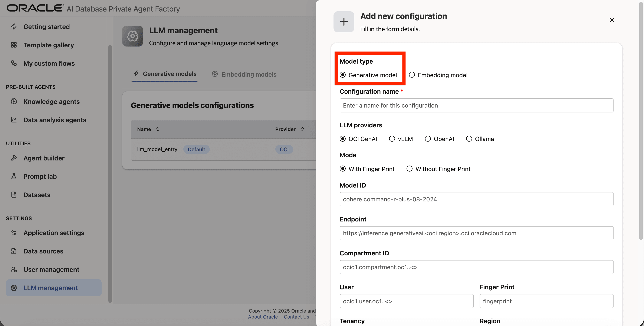Open Template gallery grid icon
Screen dimensions: 644x326
click(x=14, y=45)
